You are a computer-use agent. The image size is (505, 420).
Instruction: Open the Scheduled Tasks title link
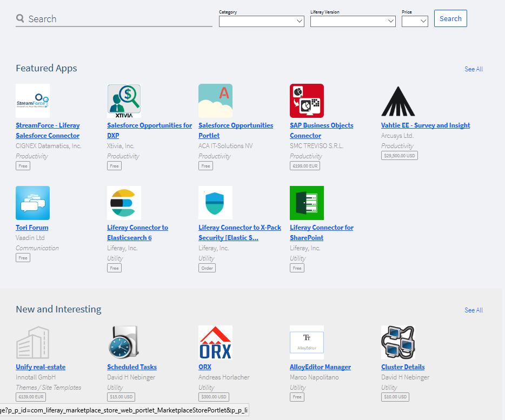(132, 367)
